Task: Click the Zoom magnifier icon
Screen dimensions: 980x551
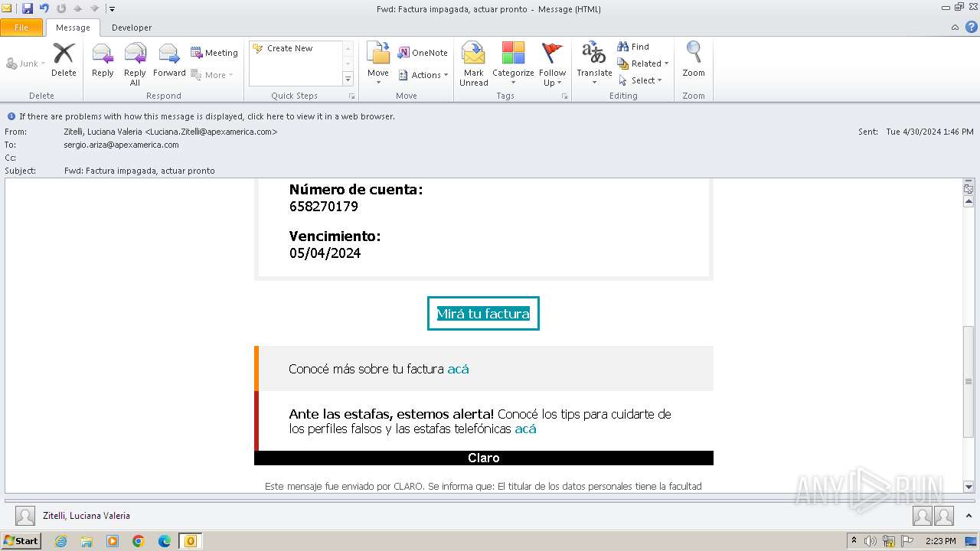Action: (694, 60)
